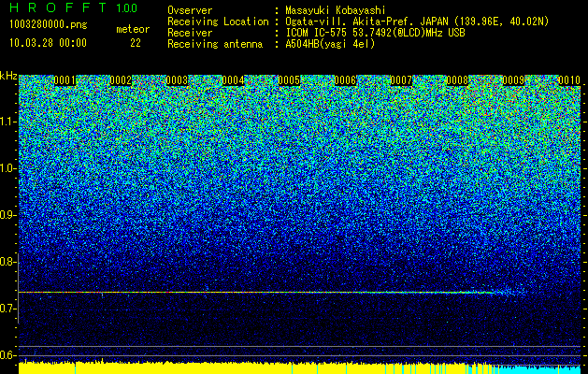The width and height of the screenshot is (588, 374).
Task: Click the Receiver ICOM IC-575 line
Action: pos(316,33)
